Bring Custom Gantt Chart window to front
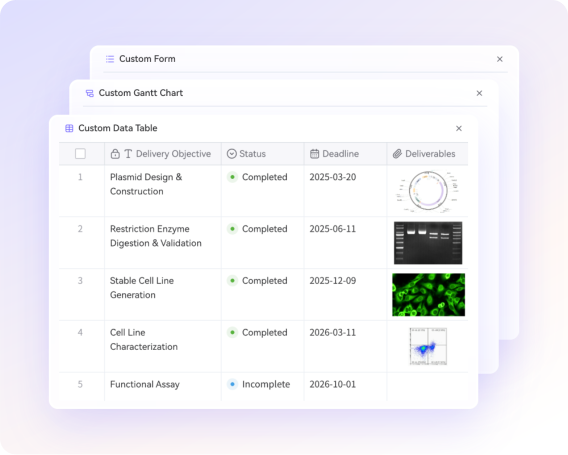 141,93
